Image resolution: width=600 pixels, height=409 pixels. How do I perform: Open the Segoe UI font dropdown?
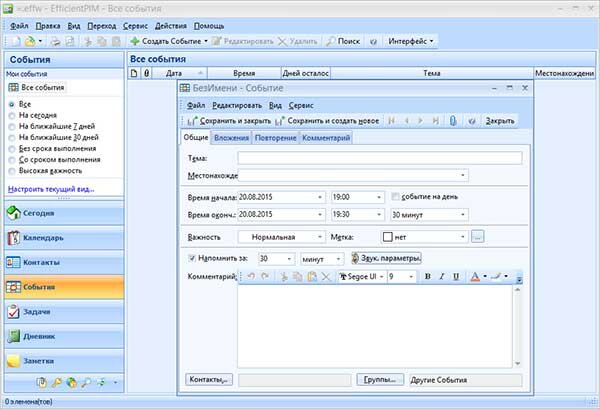pyautogui.click(x=382, y=277)
